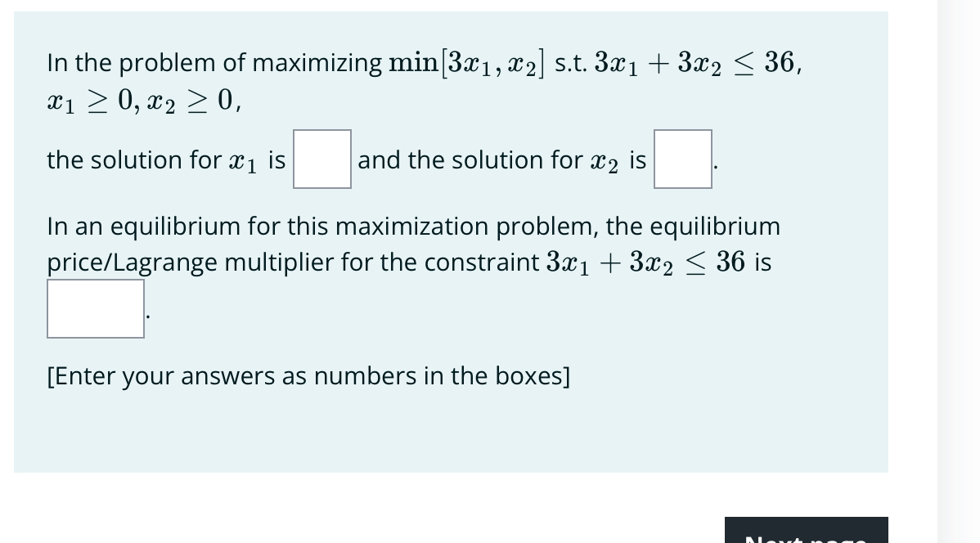The height and width of the screenshot is (543, 980).
Task: Click the bracketed instruction text
Action: (x=308, y=376)
